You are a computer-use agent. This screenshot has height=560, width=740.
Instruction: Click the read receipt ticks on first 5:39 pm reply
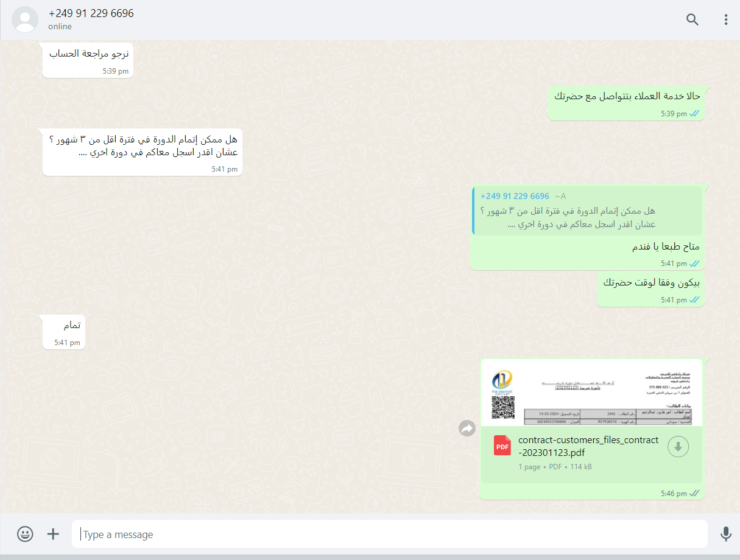coord(694,114)
